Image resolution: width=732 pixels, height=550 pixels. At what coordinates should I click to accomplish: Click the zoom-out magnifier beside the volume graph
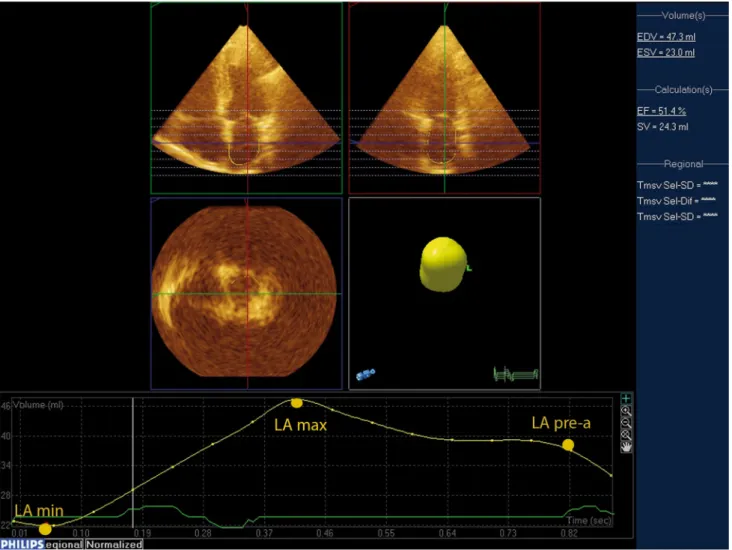pos(626,423)
